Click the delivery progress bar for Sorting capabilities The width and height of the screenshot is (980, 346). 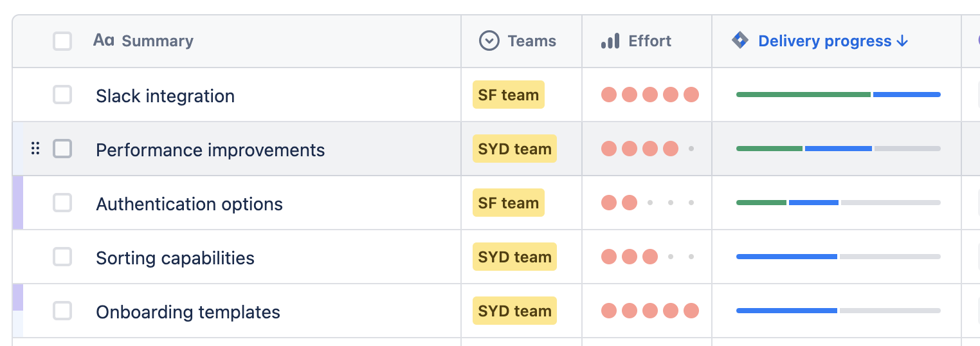click(839, 257)
